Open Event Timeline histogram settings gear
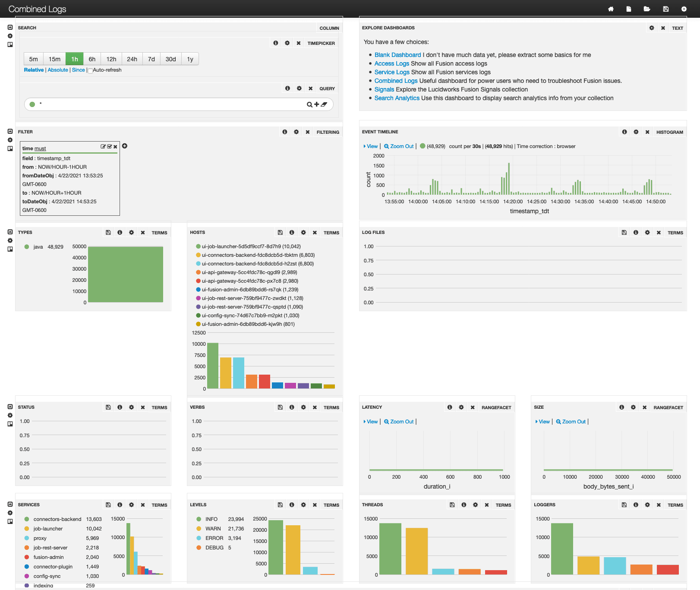The height and width of the screenshot is (590, 700). click(636, 132)
